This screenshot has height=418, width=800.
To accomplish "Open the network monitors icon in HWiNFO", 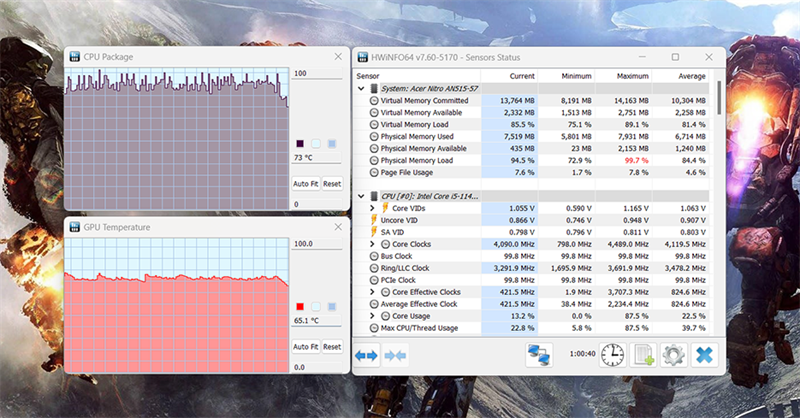I will pyautogui.click(x=539, y=355).
